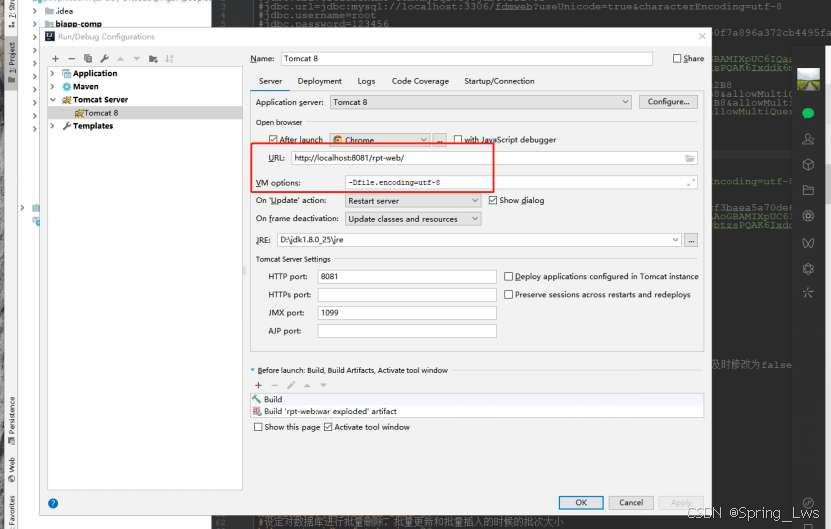Screen dimensions: 831x529
Task: Switch to Startup/Connection tab
Action: [x=499, y=81]
